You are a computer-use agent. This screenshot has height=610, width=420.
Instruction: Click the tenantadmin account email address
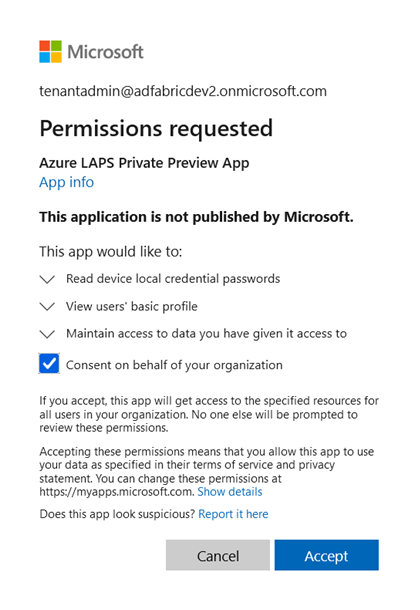[183, 91]
